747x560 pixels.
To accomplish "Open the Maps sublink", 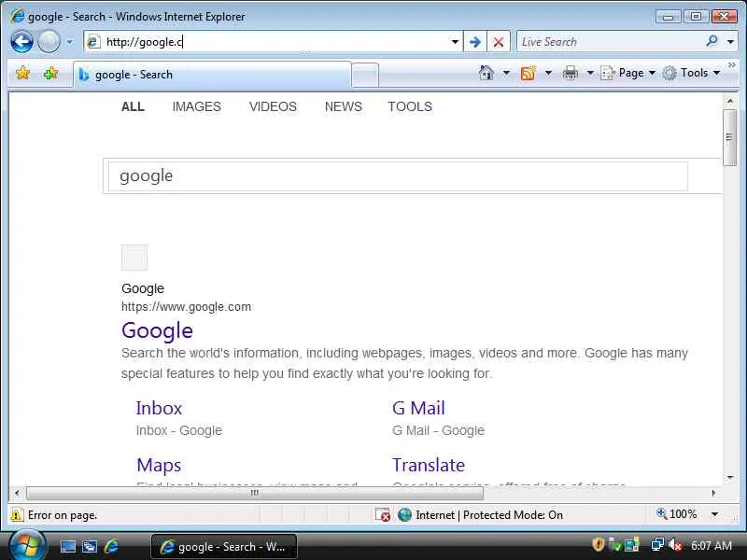I will (x=159, y=465).
